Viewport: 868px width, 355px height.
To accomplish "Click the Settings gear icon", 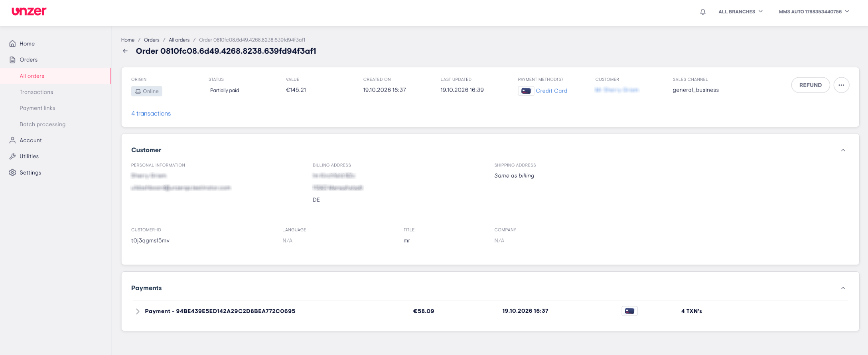I will point(13,173).
